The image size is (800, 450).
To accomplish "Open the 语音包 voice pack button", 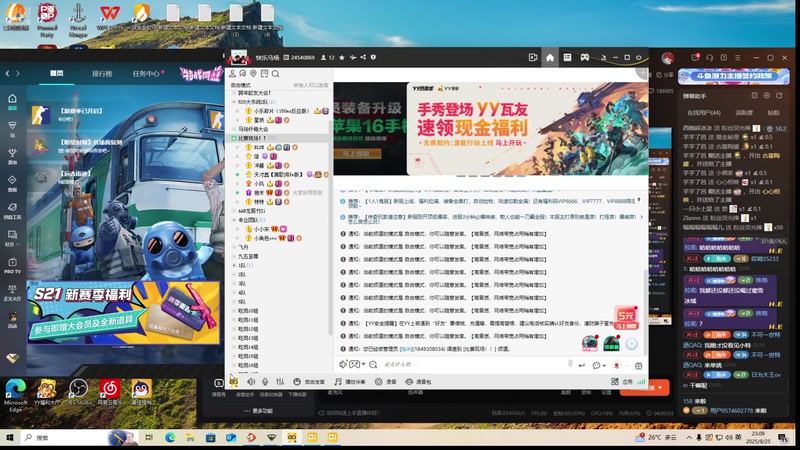I will coord(418,382).
